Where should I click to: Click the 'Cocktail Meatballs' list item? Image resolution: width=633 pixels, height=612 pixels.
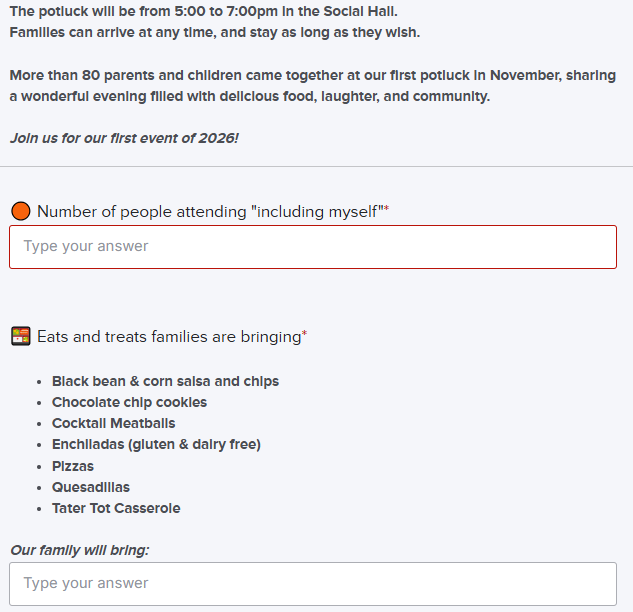click(113, 423)
